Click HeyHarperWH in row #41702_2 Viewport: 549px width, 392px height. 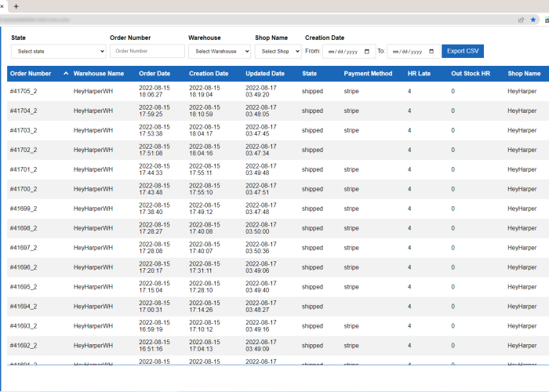93,151
